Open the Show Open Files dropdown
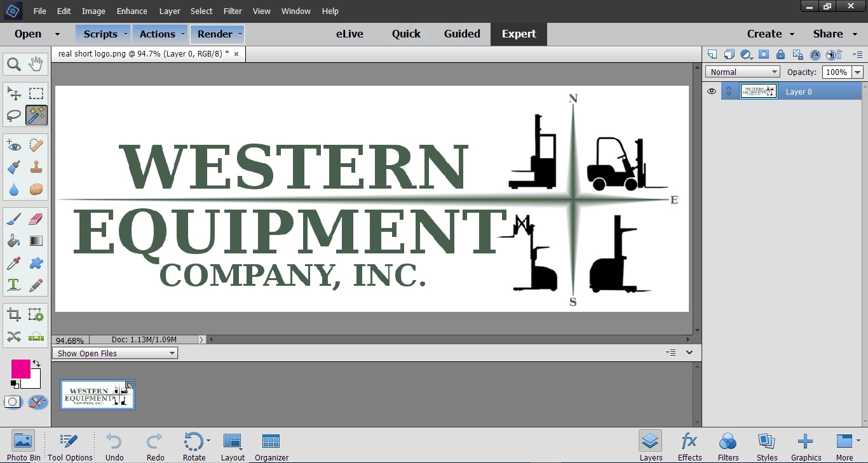The height and width of the screenshot is (463, 868). pos(115,353)
